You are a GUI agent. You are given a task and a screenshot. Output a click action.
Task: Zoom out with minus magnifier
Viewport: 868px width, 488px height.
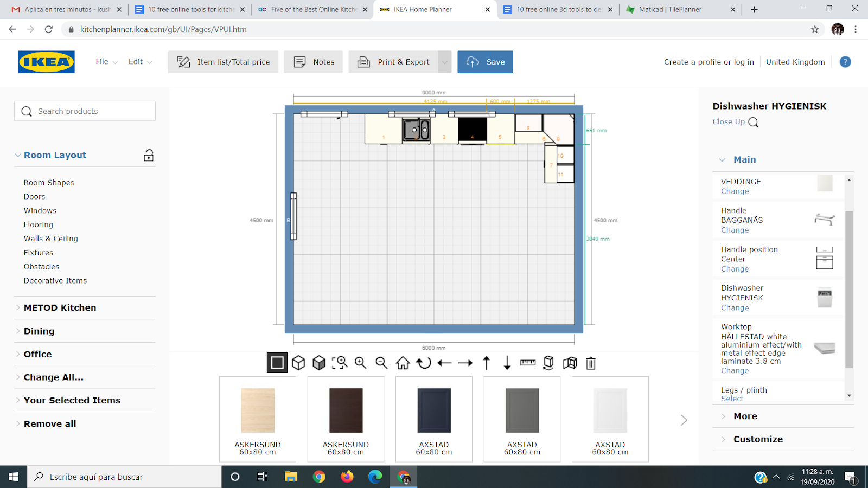pyautogui.click(x=381, y=363)
